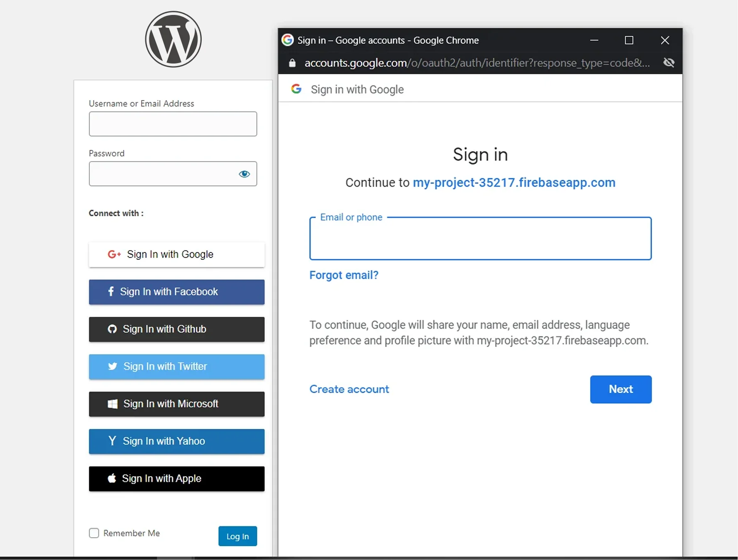Click the Sign in with Google header text

(x=357, y=89)
